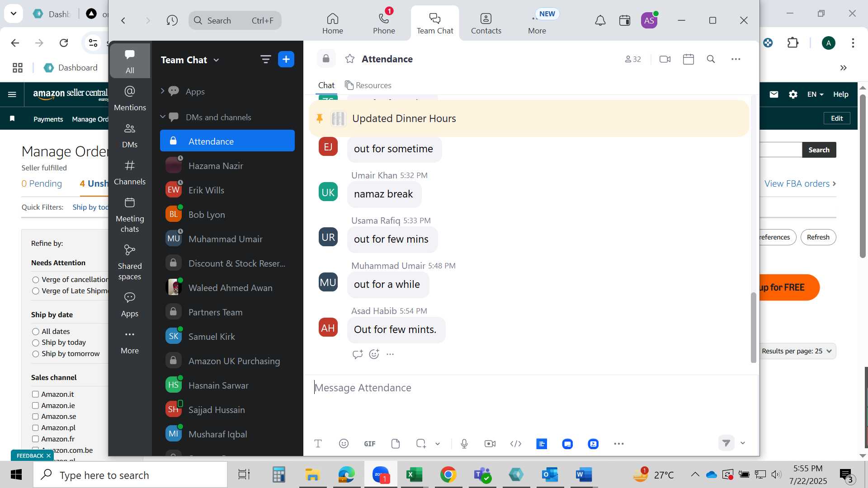Expand the screenshot options dropdown arrow
868x488 pixels.
pyautogui.click(x=438, y=444)
